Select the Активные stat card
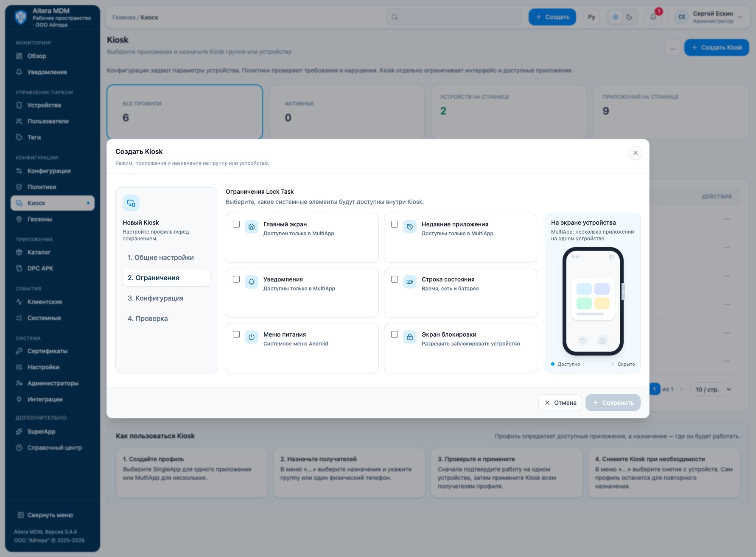This screenshot has width=756, height=557. tap(347, 112)
